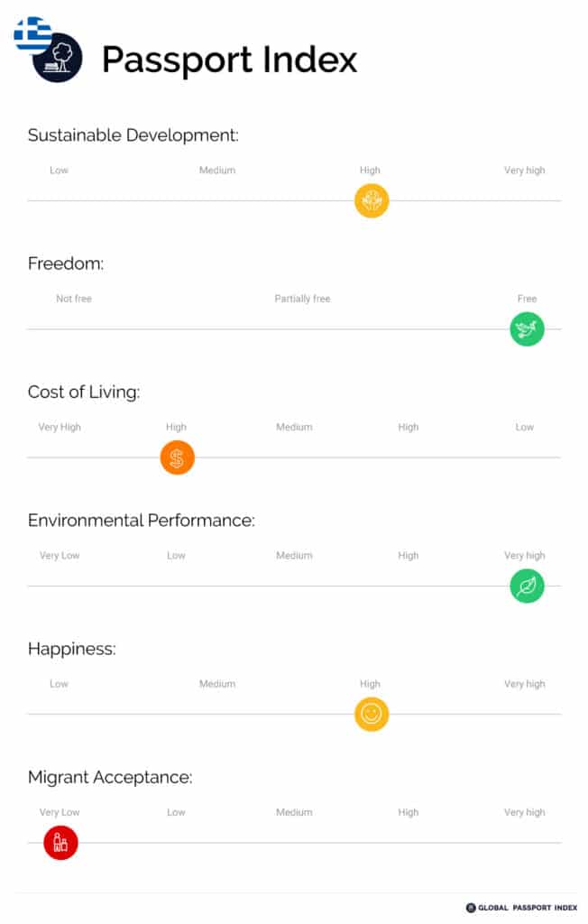The image size is (588, 924).
Task: Click the Global Passport Index footer logo
Action: [521, 908]
